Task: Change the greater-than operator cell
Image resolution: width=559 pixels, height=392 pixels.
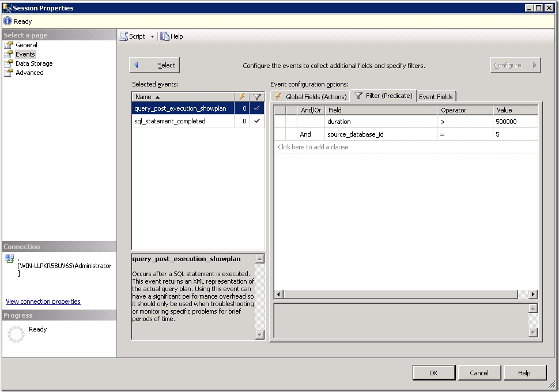Action: [x=465, y=122]
